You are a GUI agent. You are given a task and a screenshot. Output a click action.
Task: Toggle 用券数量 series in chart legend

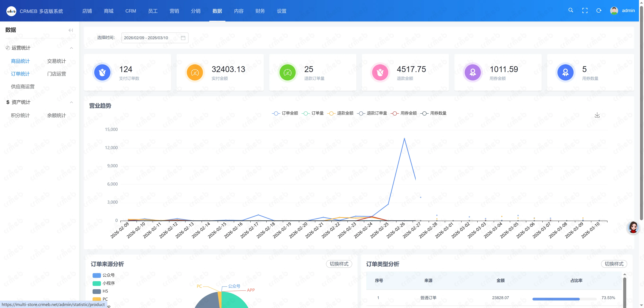(x=433, y=113)
